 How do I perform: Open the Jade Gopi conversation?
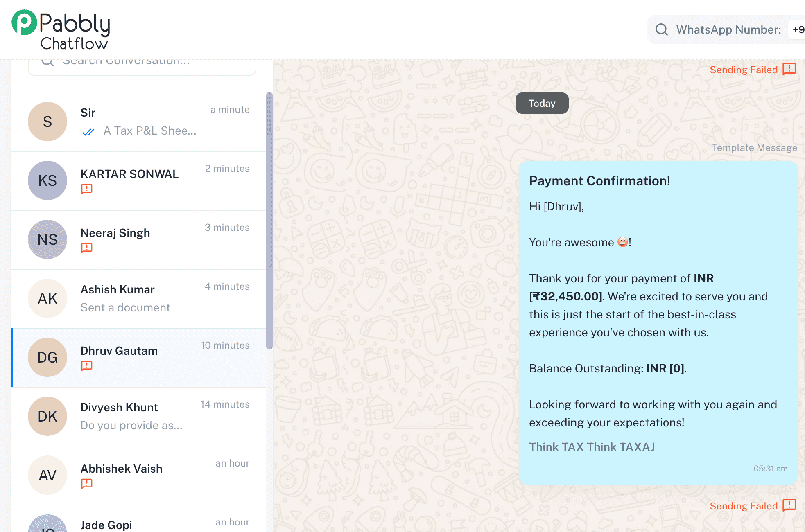click(x=139, y=519)
